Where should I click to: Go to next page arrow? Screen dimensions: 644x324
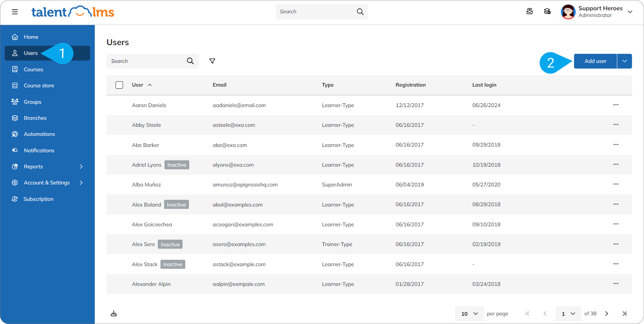tap(607, 314)
